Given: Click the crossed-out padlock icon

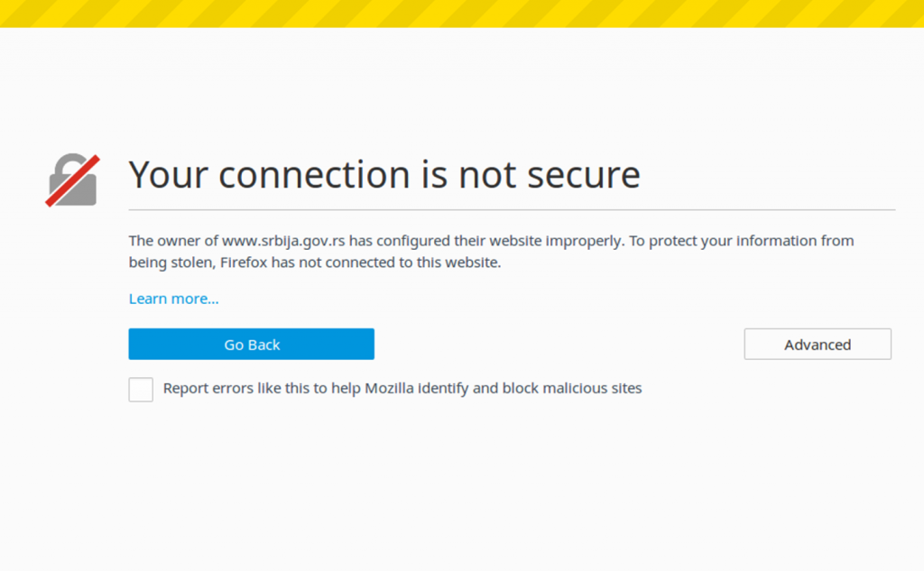Looking at the screenshot, I should click(72, 180).
